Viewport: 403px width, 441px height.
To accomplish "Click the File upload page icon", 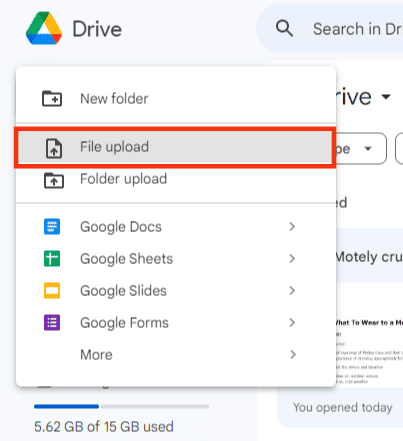I will coord(54,148).
